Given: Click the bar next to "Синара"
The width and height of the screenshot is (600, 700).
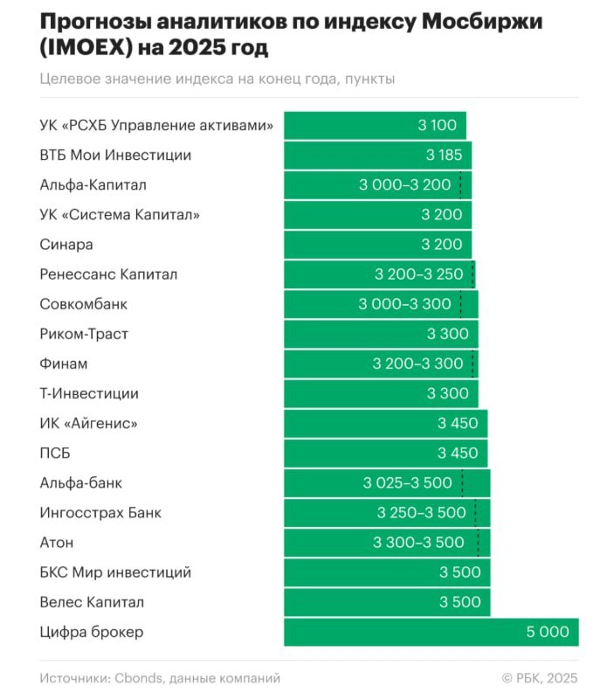Looking at the screenshot, I should pos(377,245).
